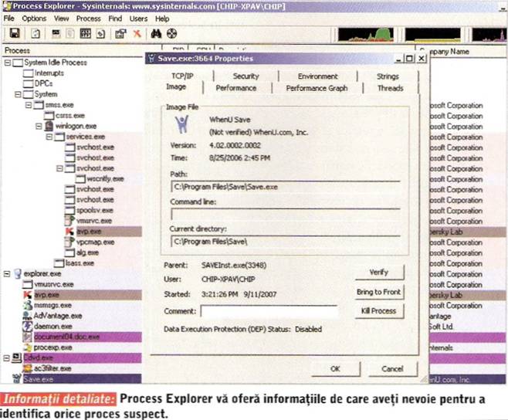Click the Save floppy disk toolbar icon

click(x=14, y=34)
